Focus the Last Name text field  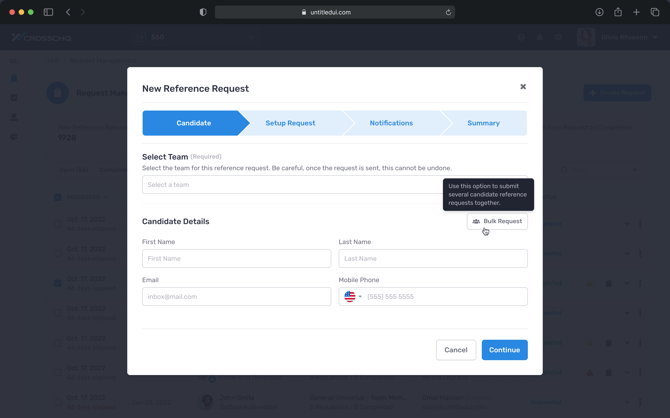[x=432, y=258]
